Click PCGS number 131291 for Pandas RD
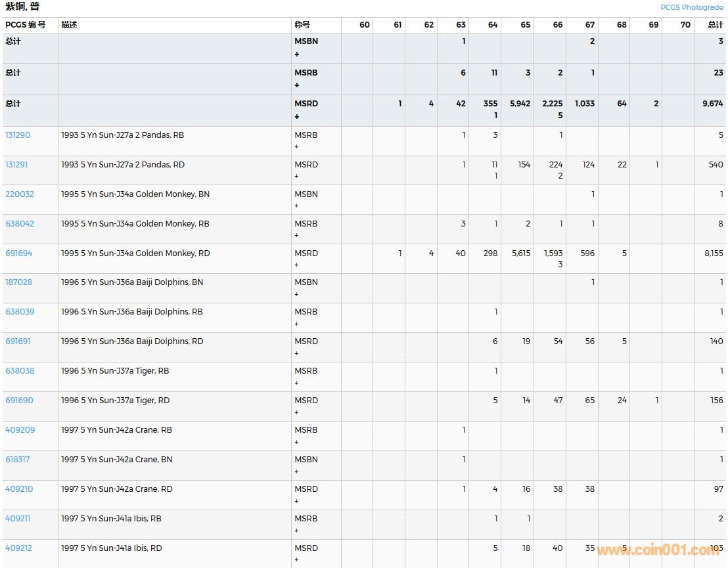This screenshot has width=728, height=568. (x=18, y=165)
